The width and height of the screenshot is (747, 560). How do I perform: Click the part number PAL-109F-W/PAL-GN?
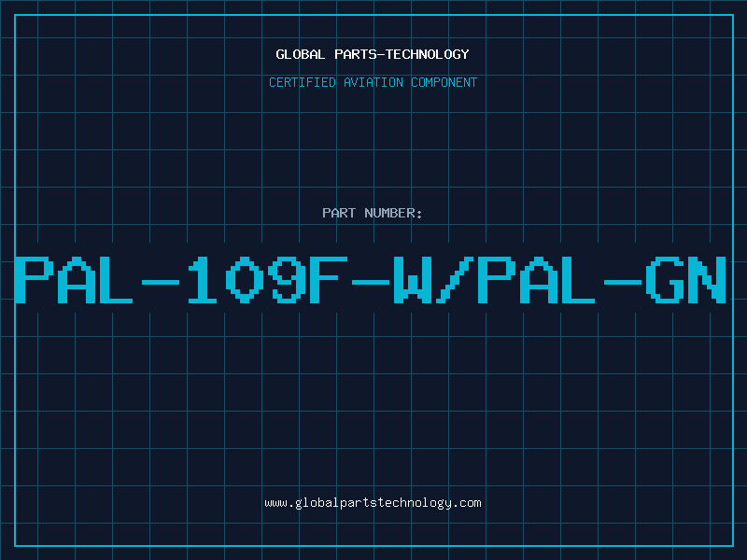tap(370, 280)
